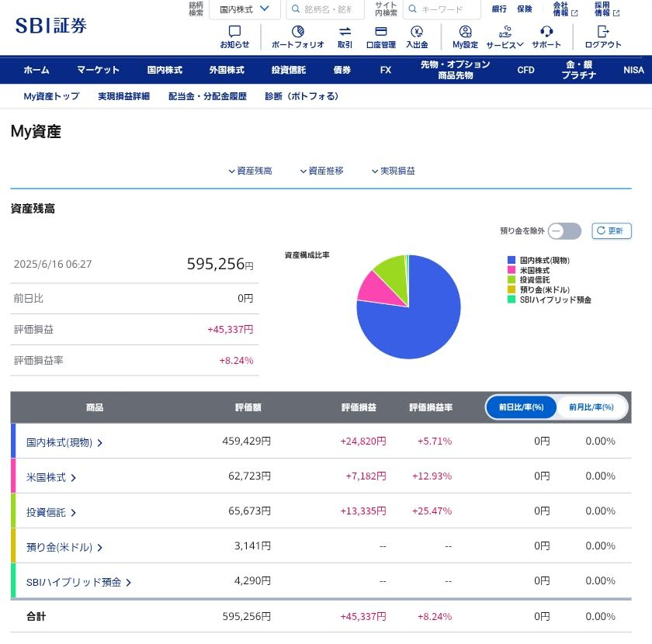Open the FX navigation menu
The width and height of the screenshot is (652, 644).
pyautogui.click(x=386, y=70)
